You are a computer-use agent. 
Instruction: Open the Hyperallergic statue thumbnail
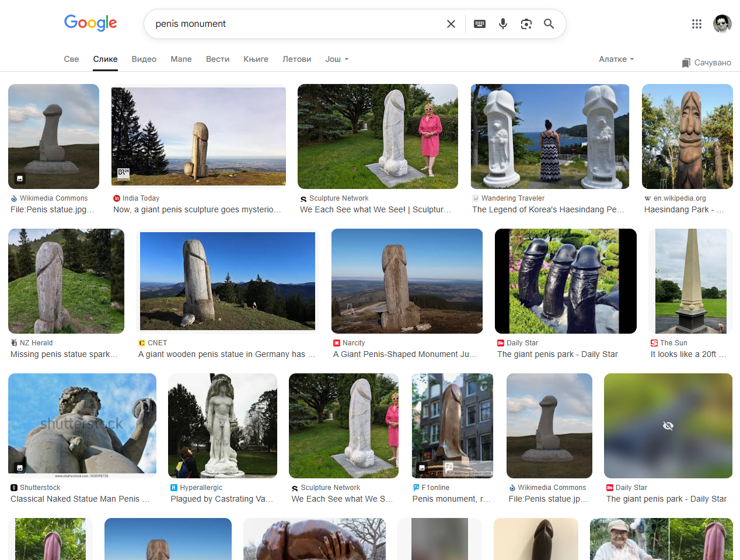tap(222, 426)
